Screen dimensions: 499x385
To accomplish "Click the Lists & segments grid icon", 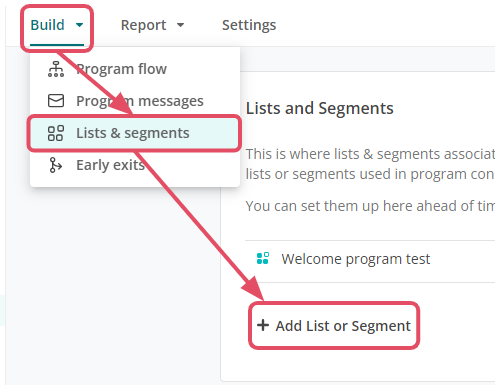I will (56, 133).
